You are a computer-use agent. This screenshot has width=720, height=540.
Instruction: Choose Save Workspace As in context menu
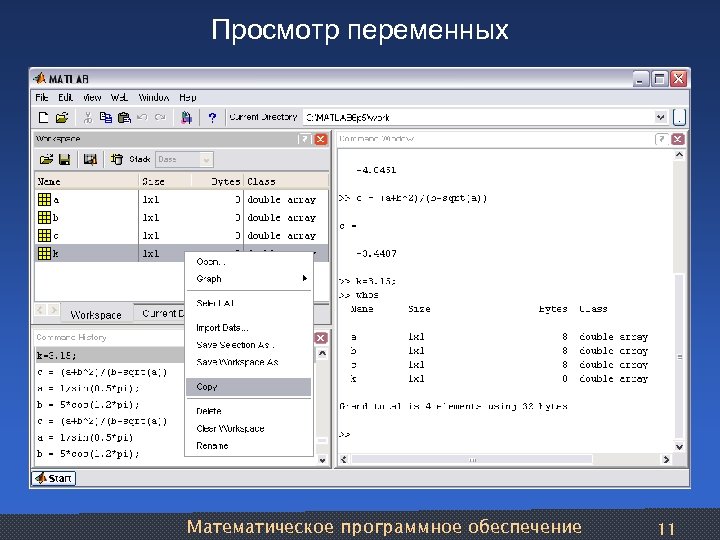[248, 362]
